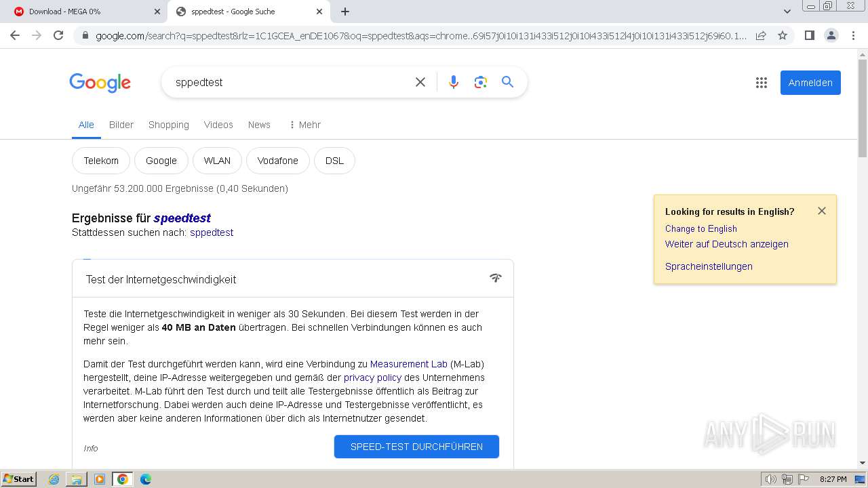Screen dimensions: 868x488
Task: Open corrected speedtest results link
Action: coord(182,218)
